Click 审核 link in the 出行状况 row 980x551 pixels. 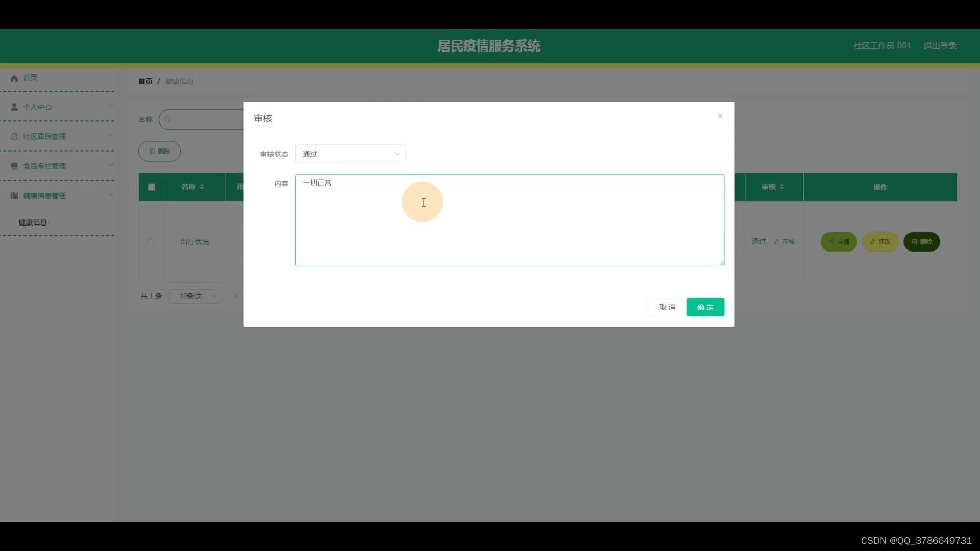click(785, 242)
